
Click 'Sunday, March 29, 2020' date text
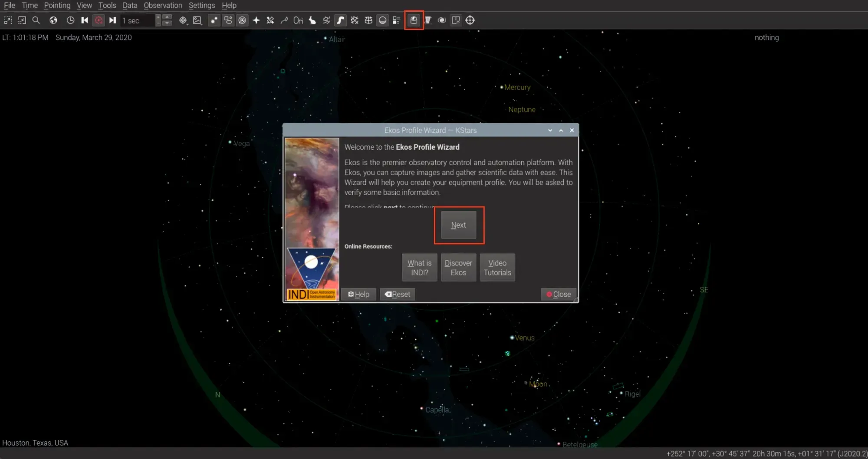pos(94,38)
